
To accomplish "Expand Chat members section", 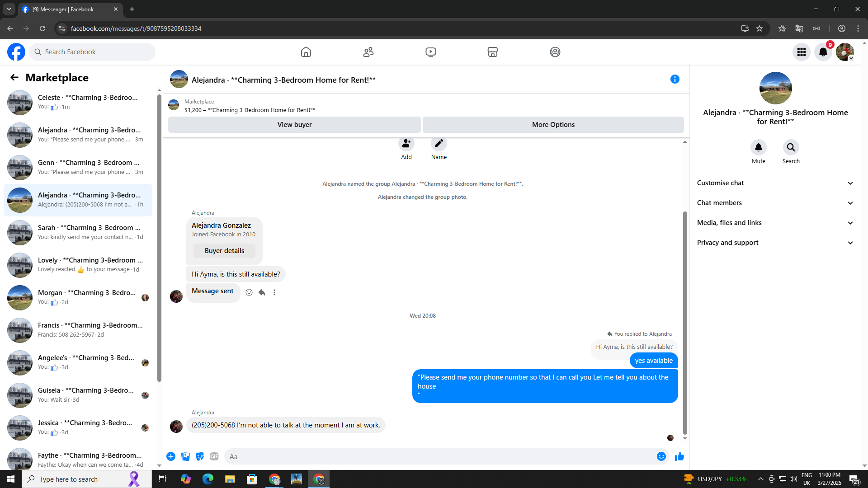I will click(775, 203).
